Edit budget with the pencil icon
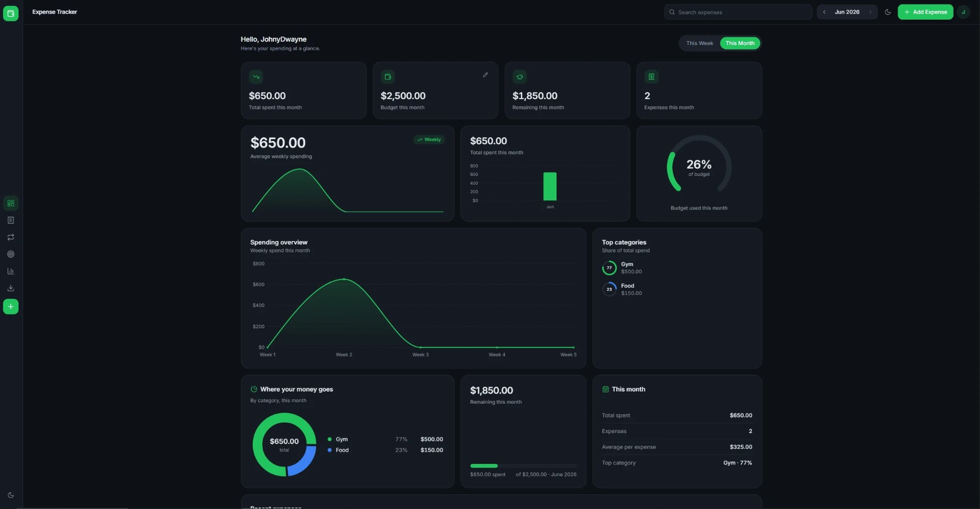The width and height of the screenshot is (980, 509). (x=485, y=75)
